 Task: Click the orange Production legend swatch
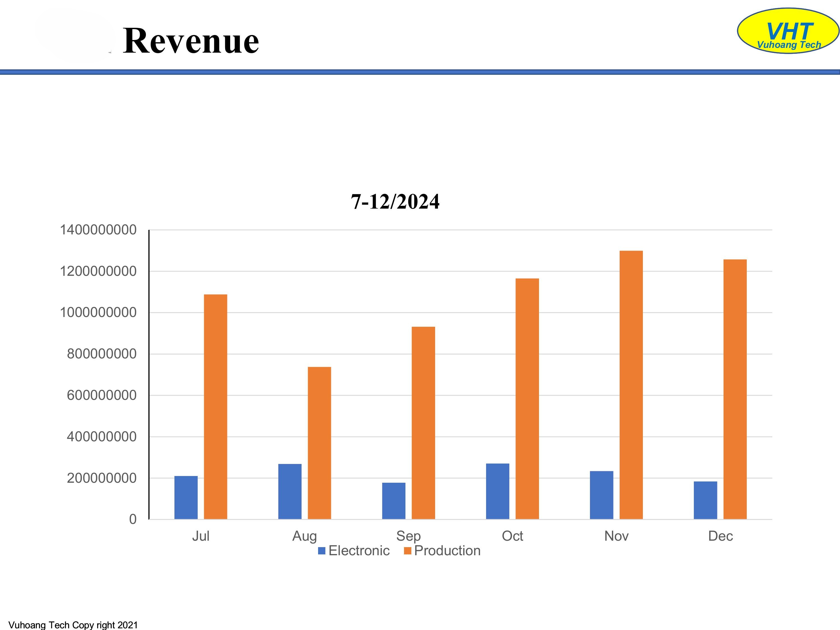coord(407,551)
